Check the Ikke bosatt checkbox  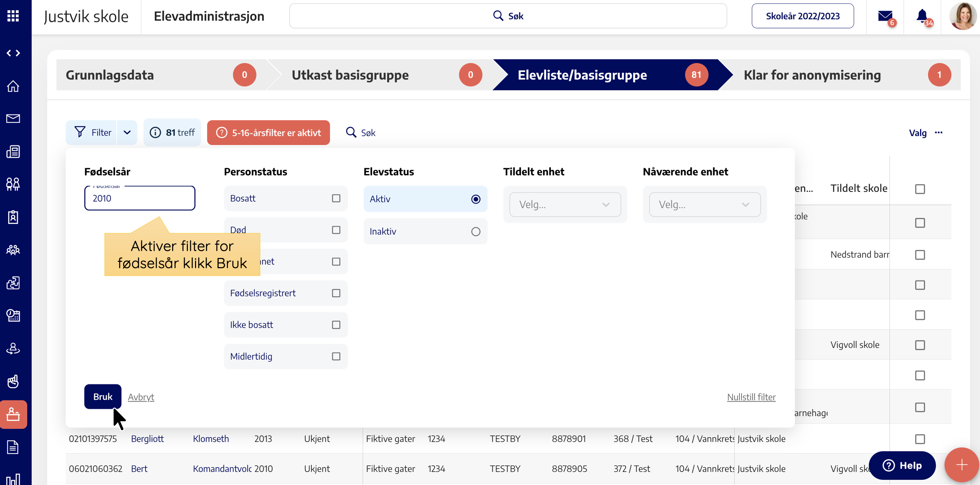point(336,325)
